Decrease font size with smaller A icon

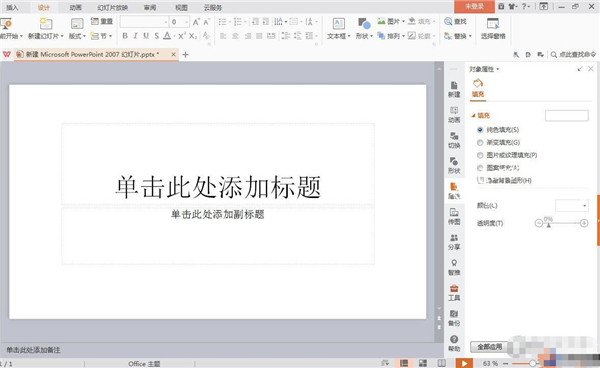[x=206, y=22]
